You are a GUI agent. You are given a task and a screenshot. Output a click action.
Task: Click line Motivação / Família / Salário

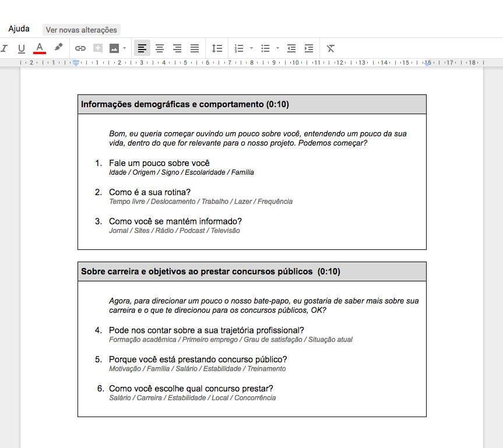pyautogui.click(x=197, y=369)
